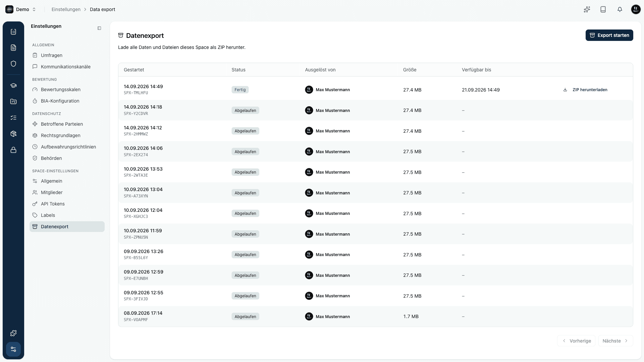Open the graduation cap icon in left rail
Screen dimensions: 644x362
point(13,85)
